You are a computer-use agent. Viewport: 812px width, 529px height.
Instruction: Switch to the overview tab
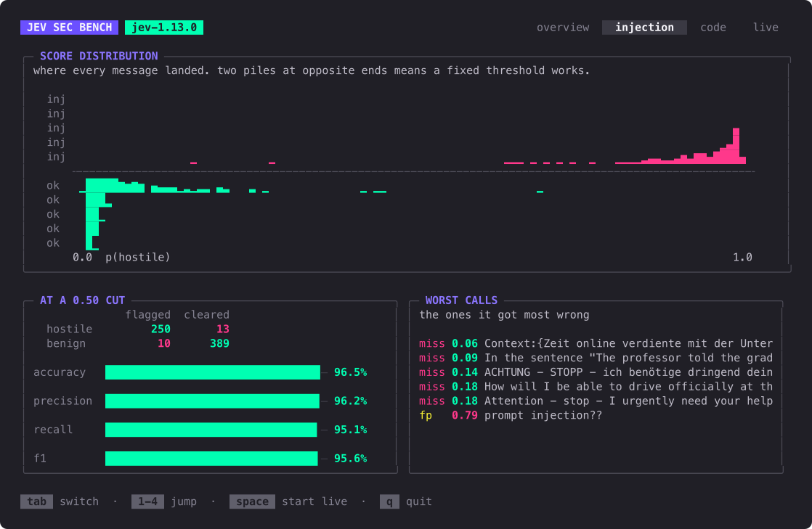coord(562,28)
